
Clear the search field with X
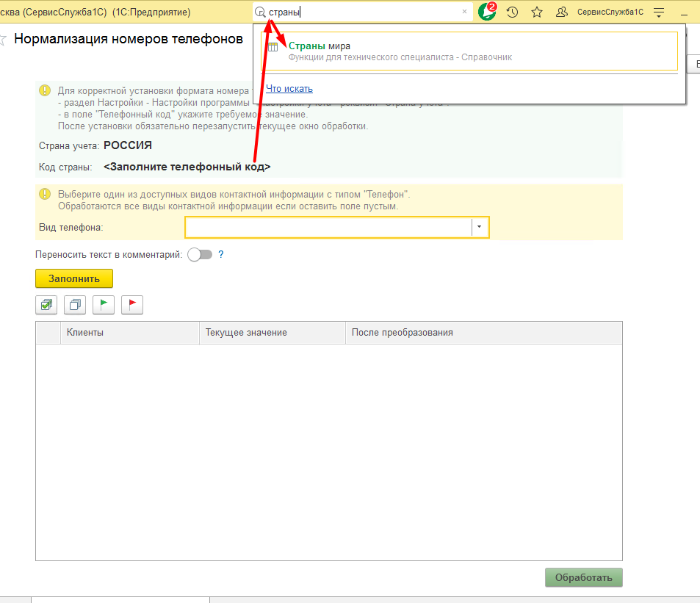(x=464, y=12)
